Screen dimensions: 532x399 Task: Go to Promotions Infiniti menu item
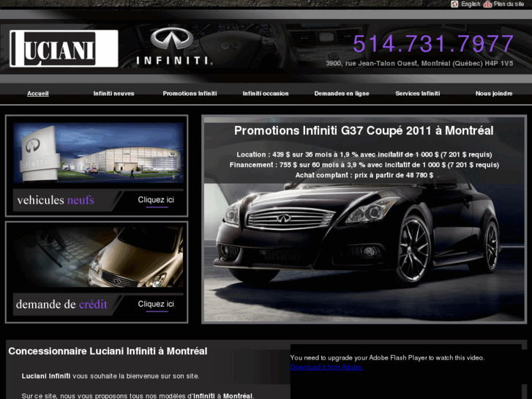[190, 94]
